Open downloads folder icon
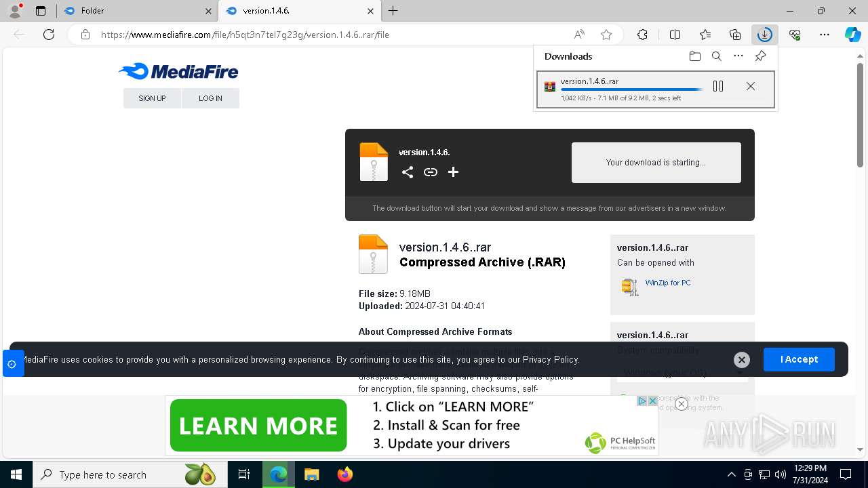 coord(694,56)
